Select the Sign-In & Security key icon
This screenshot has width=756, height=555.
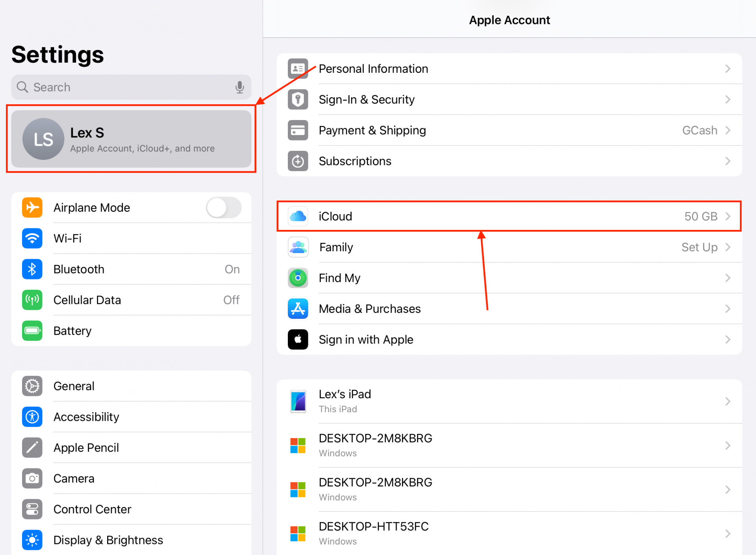coord(298,100)
